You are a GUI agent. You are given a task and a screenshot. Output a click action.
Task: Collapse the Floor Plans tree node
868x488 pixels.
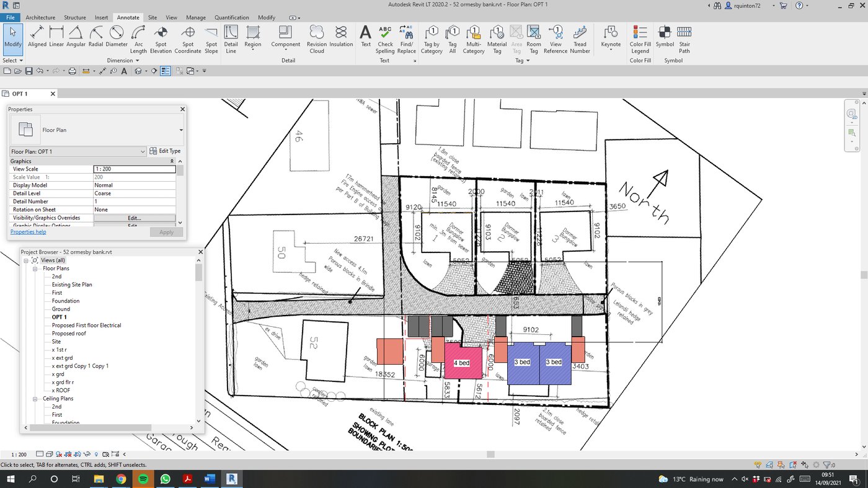tap(36, 268)
